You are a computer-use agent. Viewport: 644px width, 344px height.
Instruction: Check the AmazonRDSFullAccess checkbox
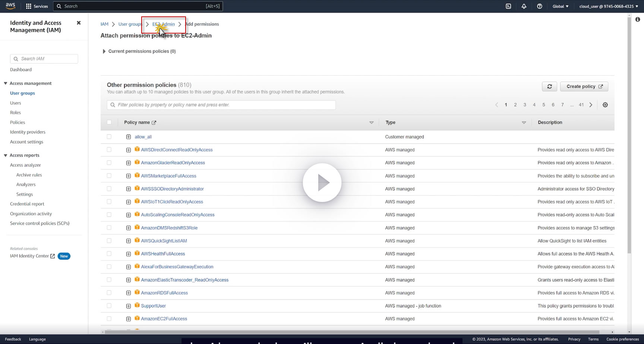[x=109, y=293]
